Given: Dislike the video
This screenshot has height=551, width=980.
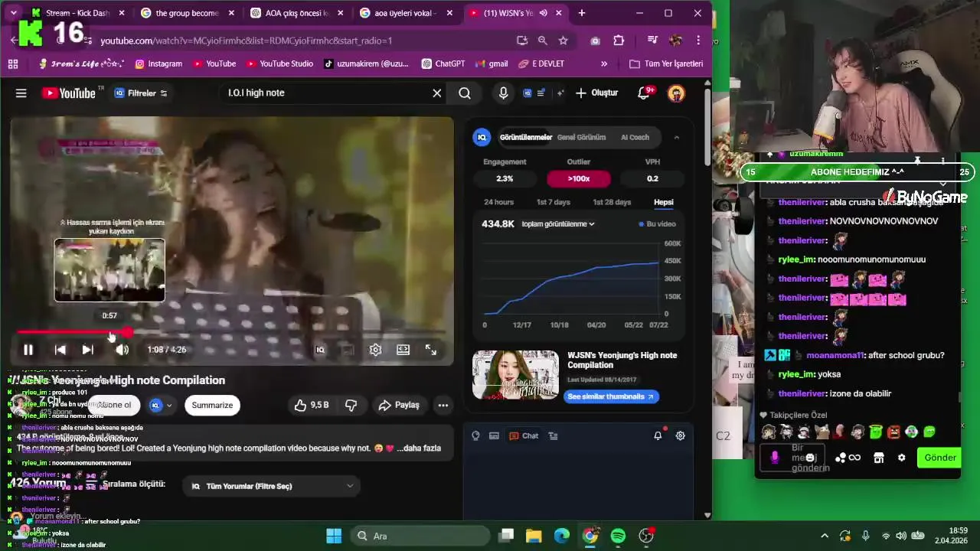Looking at the screenshot, I should pos(351,405).
